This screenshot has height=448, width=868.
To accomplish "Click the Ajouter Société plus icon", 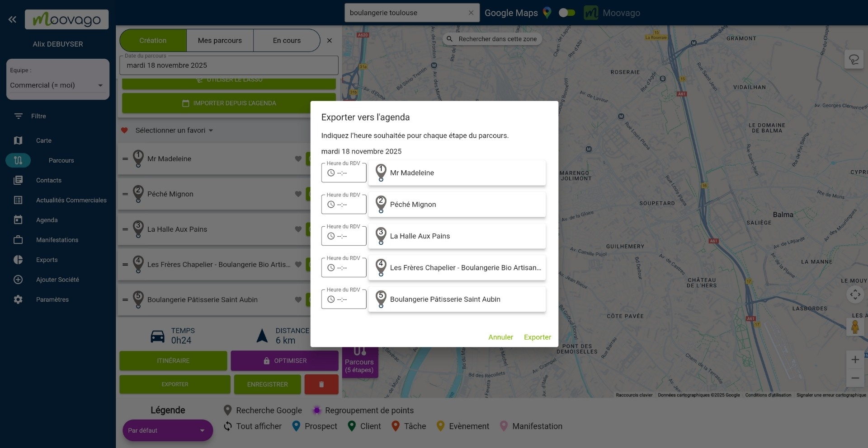I will tap(18, 280).
